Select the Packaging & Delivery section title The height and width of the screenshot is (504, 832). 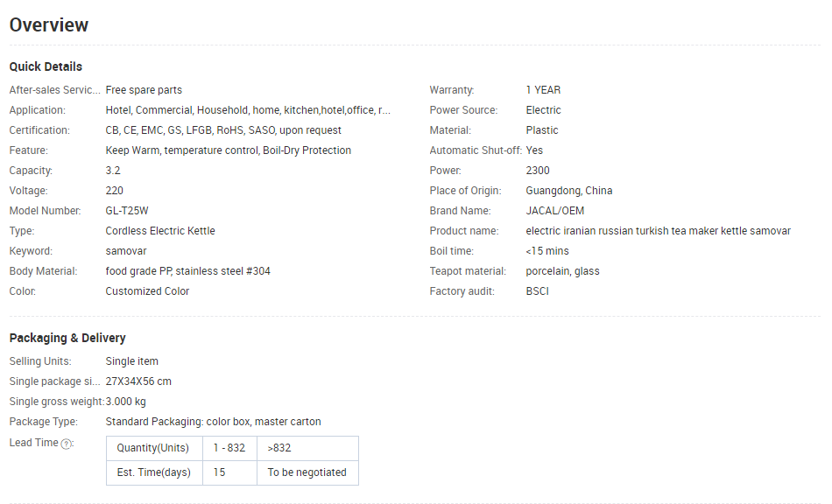[x=67, y=338]
